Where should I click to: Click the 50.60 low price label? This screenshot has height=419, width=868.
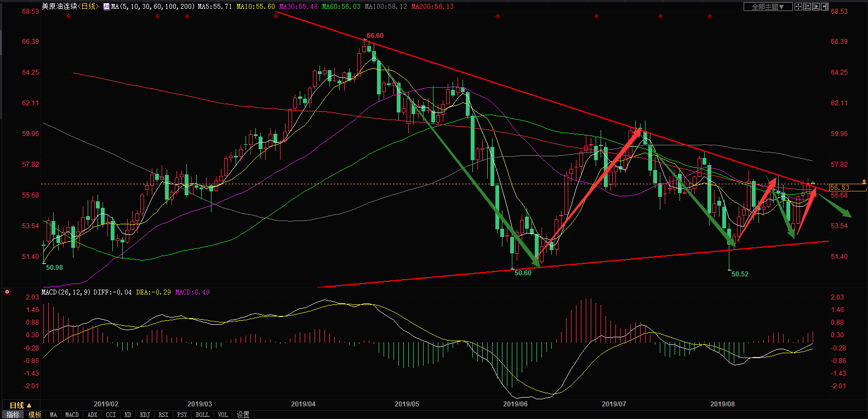523,273
